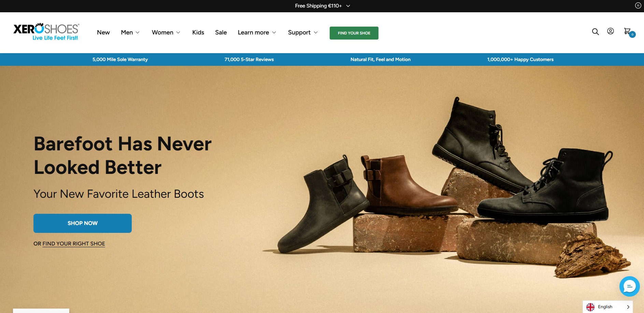
Task: Click the 71,000 5-Star Reviews banner text
Action: pos(249,59)
